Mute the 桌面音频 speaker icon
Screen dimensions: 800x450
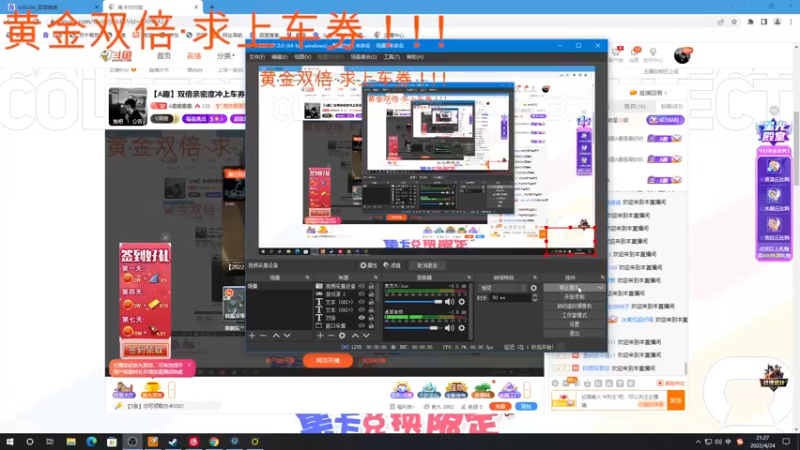coord(449,328)
